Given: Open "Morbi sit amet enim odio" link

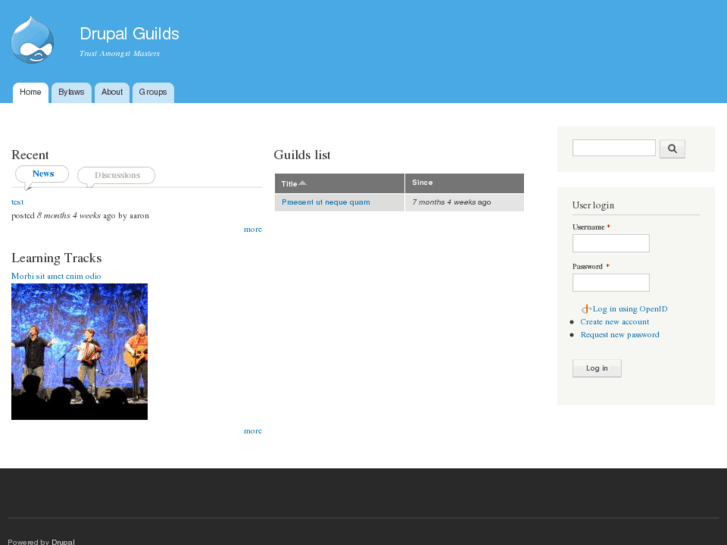Looking at the screenshot, I should point(56,276).
